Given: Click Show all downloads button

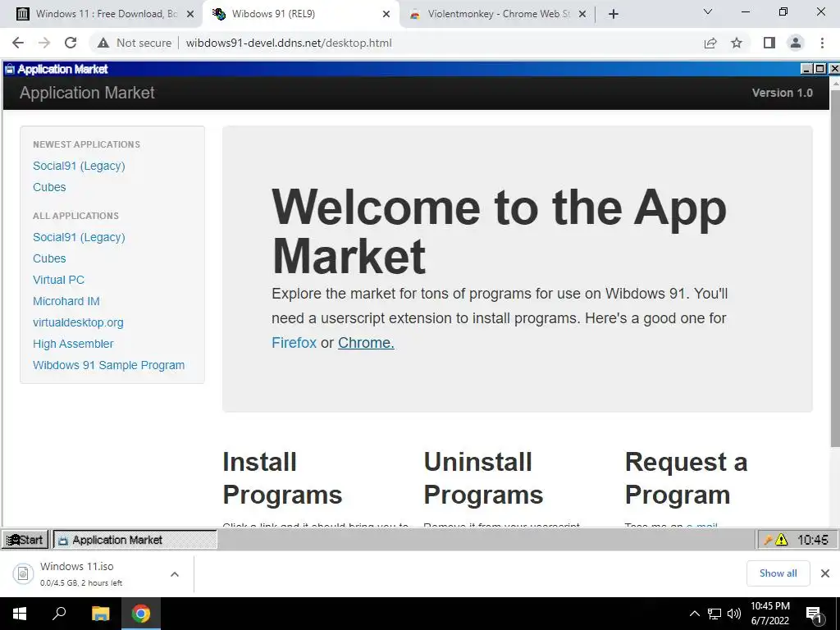Looking at the screenshot, I should tap(778, 573).
